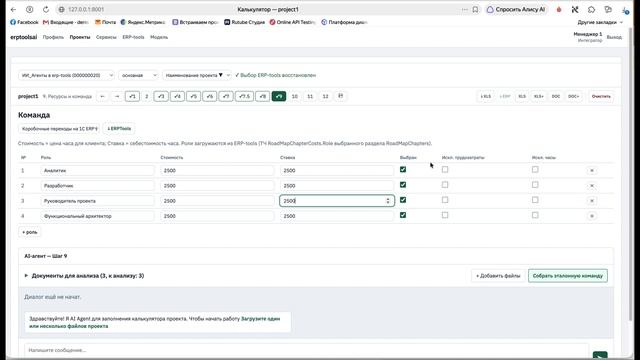Open the основная version dropdown
The width and height of the screenshot is (640, 360).
pyautogui.click(x=138, y=75)
